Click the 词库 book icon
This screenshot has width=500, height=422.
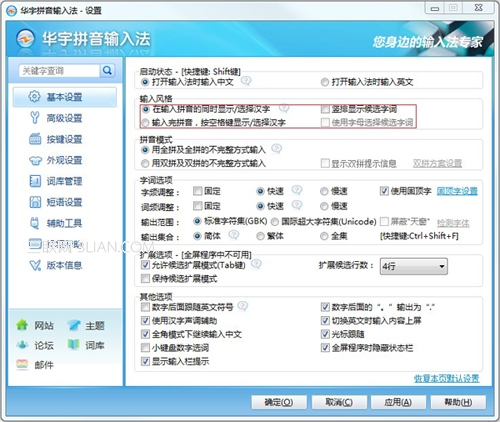coord(74,345)
